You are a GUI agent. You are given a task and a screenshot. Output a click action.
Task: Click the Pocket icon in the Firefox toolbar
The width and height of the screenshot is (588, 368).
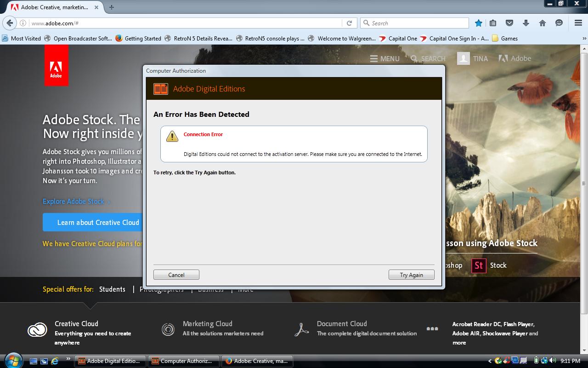coord(509,23)
